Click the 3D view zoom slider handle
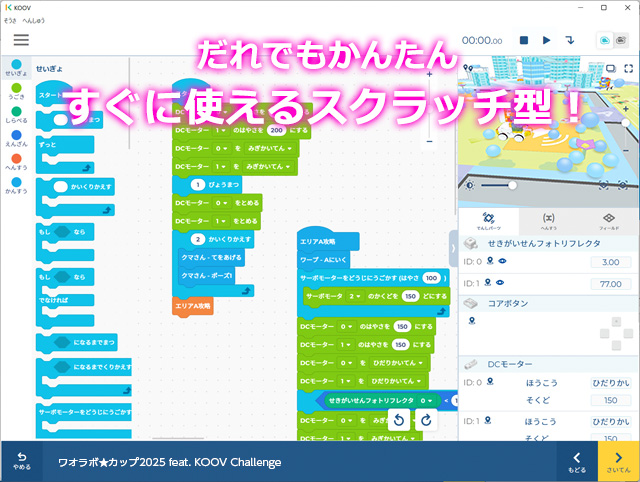The height and width of the screenshot is (482, 640). (x=625, y=123)
